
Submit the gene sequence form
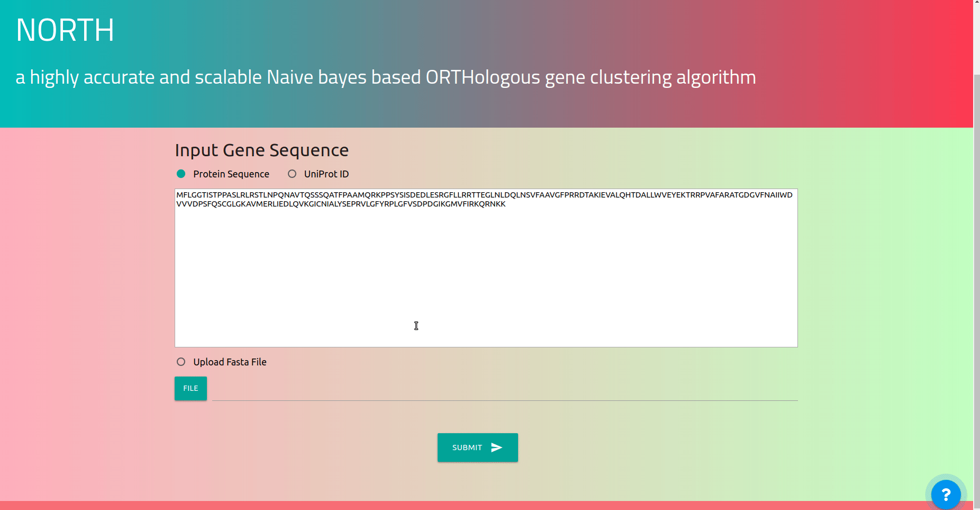[477, 448]
